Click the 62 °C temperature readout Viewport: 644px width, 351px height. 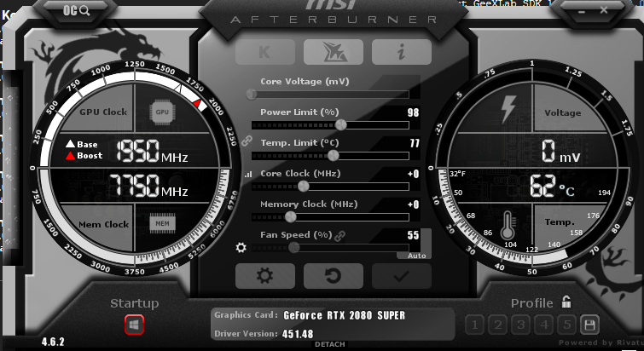[552, 187]
